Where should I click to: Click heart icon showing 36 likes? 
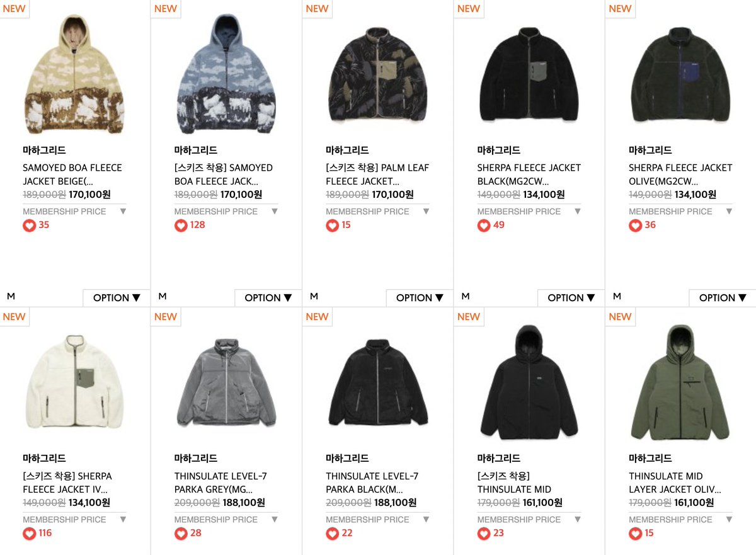point(636,226)
